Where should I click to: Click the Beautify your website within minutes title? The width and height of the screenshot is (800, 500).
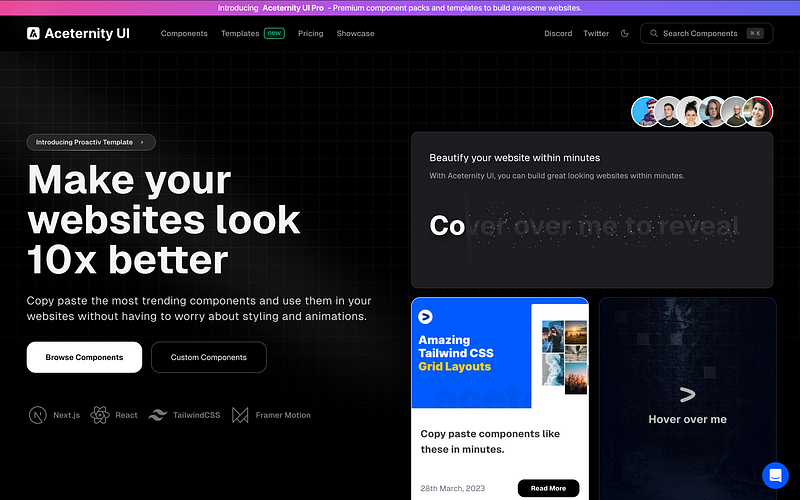(x=514, y=158)
